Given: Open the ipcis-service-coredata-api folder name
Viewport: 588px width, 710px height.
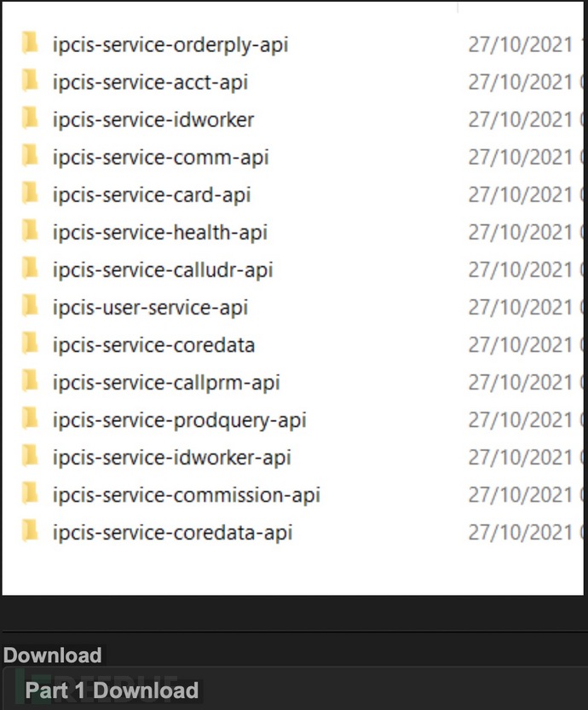Looking at the screenshot, I should coord(172,533).
